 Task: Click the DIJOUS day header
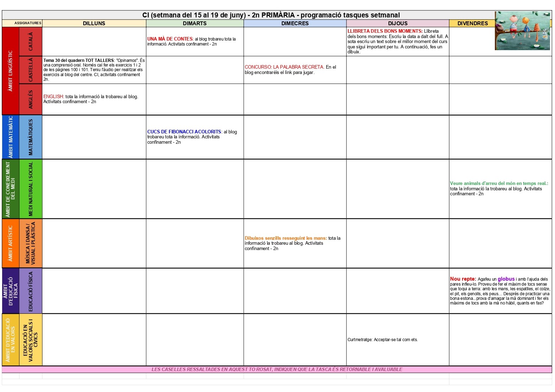[397, 23]
